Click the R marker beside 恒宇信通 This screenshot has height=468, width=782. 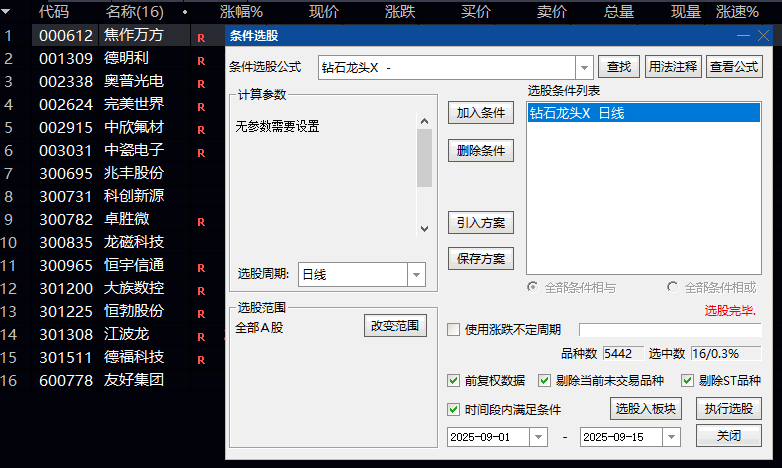point(201,268)
